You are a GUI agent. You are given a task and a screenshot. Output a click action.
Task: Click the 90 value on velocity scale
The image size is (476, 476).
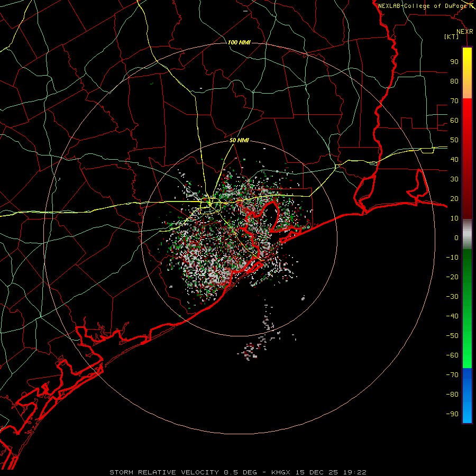pyautogui.click(x=454, y=62)
